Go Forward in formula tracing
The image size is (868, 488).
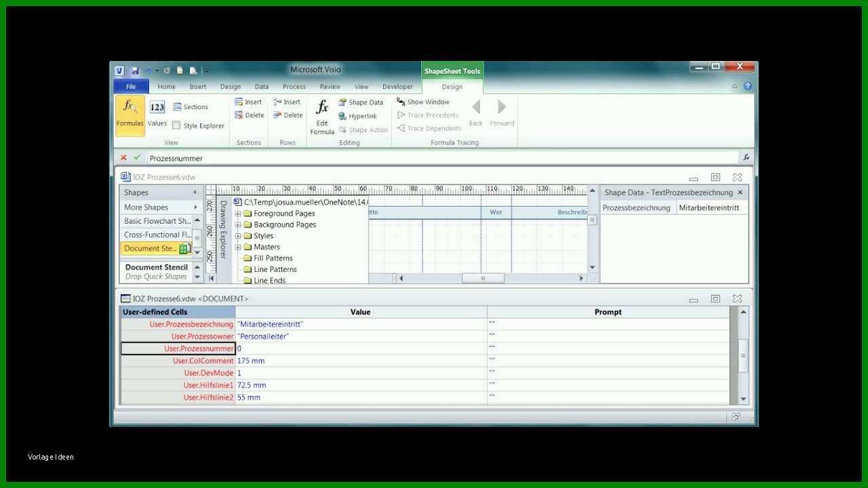[x=502, y=113]
